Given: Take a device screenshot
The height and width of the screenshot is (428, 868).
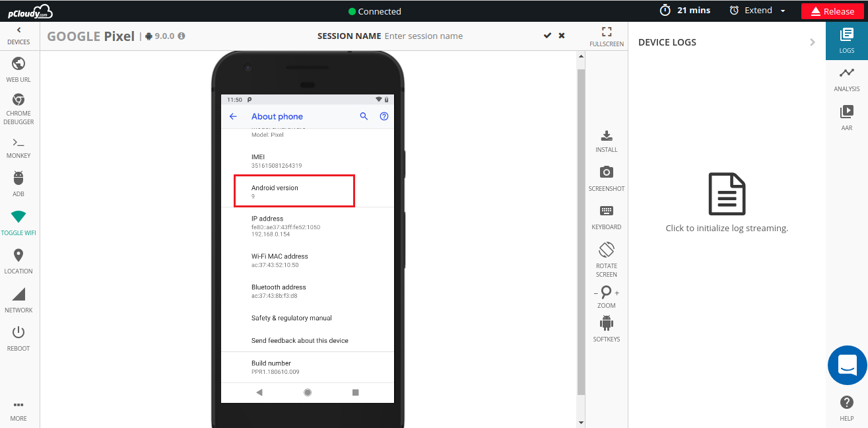Looking at the screenshot, I should coord(607,179).
